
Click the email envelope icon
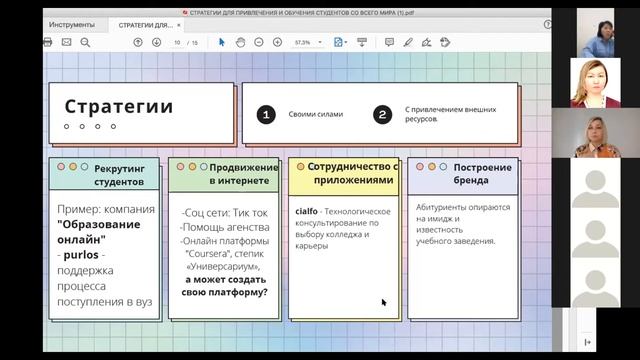[67, 42]
